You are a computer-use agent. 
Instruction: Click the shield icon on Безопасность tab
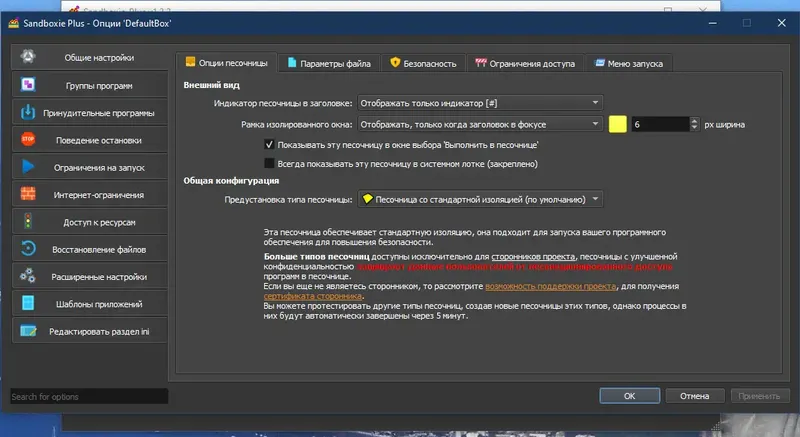pyautogui.click(x=395, y=63)
